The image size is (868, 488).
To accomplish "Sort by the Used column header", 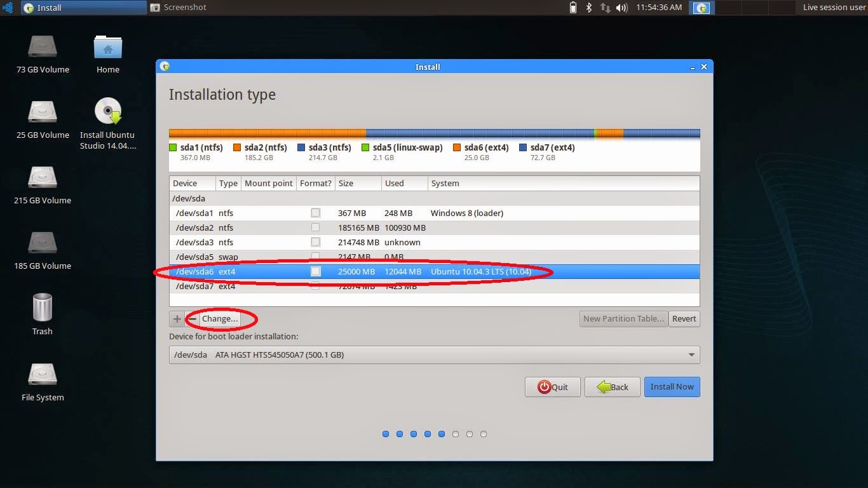I will point(405,183).
